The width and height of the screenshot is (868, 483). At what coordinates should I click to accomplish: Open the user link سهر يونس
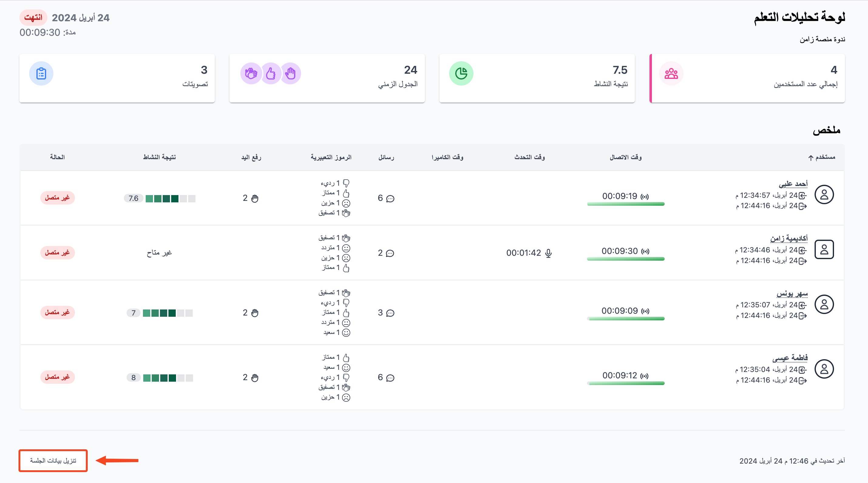[x=792, y=293]
